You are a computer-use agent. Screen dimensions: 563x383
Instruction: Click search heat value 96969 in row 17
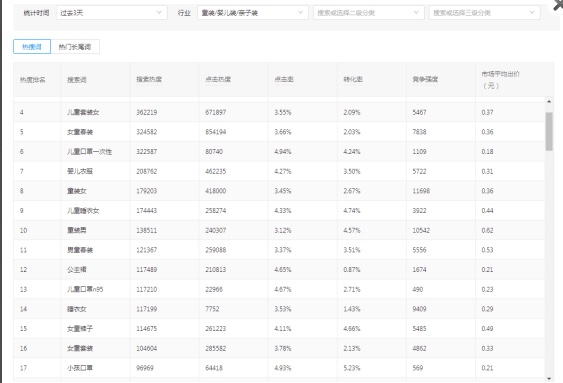click(x=145, y=368)
